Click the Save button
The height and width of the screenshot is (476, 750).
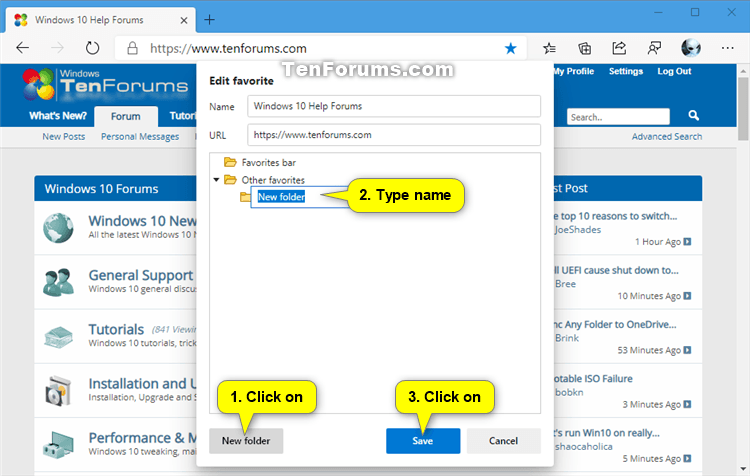(x=423, y=441)
